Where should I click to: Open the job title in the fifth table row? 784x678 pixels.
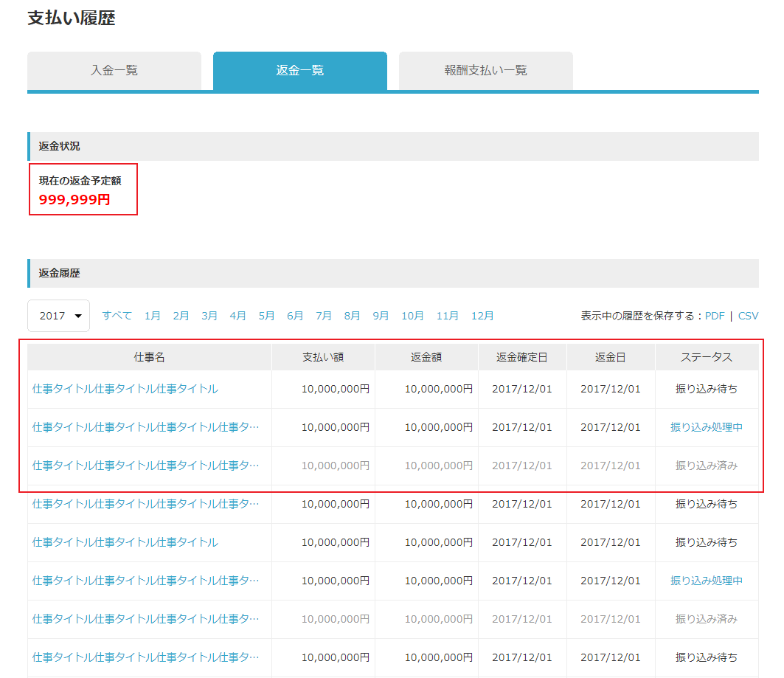(125, 542)
